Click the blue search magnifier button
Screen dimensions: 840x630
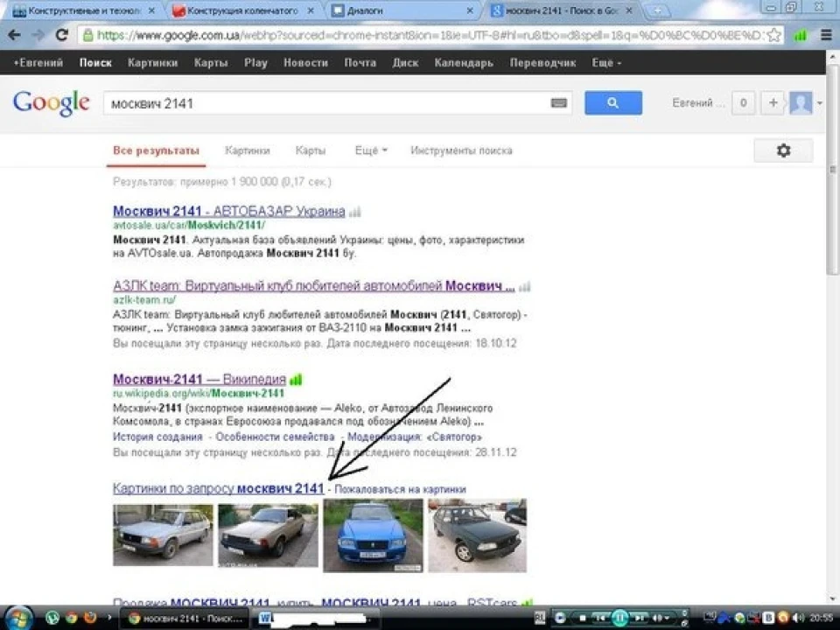click(613, 103)
